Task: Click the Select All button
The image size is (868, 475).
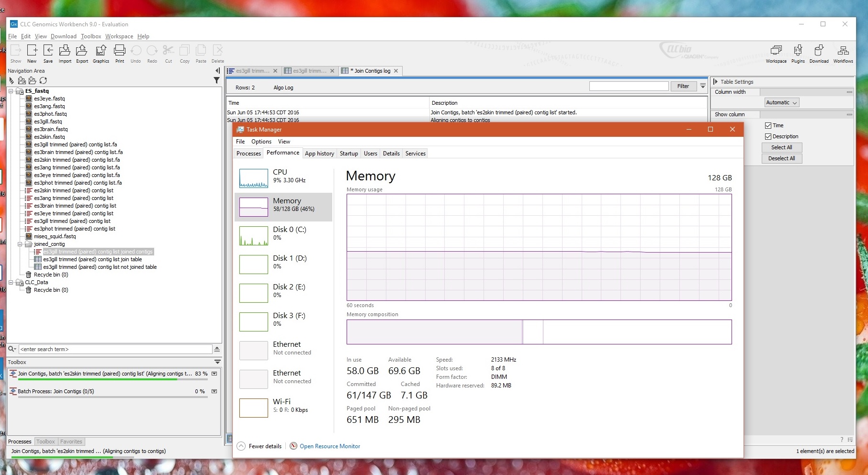Action: pos(781,147)
